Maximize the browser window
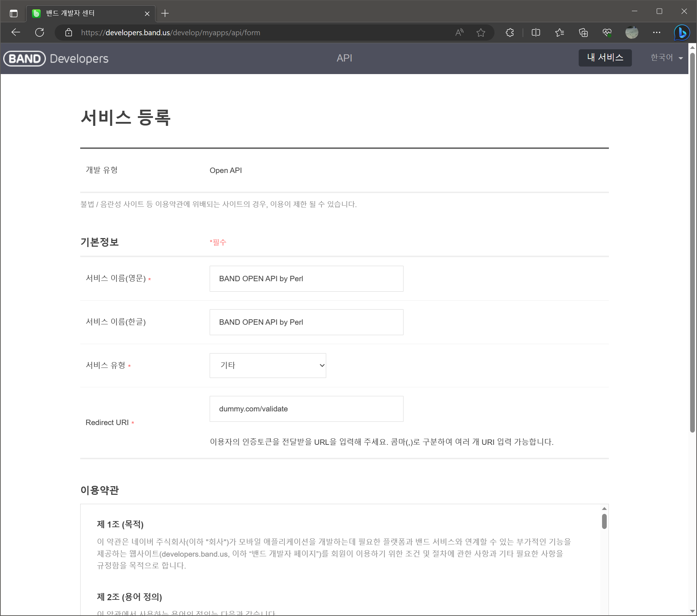697x616 pixels. (x=659, y=12)
